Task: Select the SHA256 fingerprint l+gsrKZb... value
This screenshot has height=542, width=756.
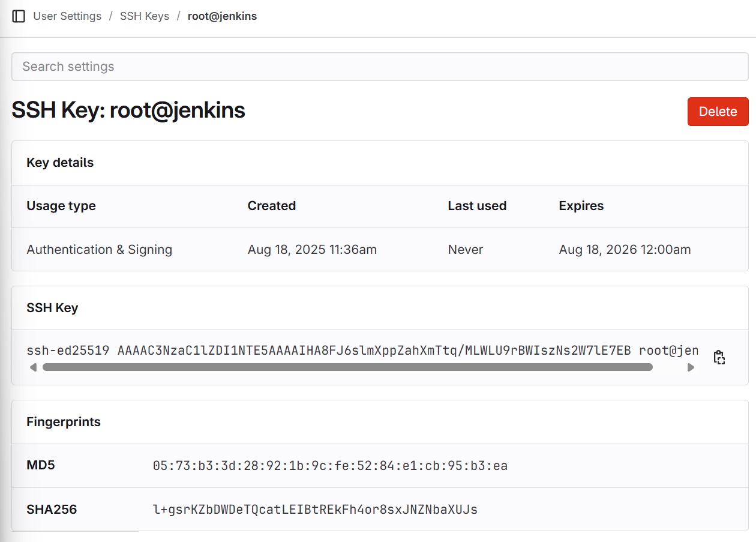Action: coord(316,510)
